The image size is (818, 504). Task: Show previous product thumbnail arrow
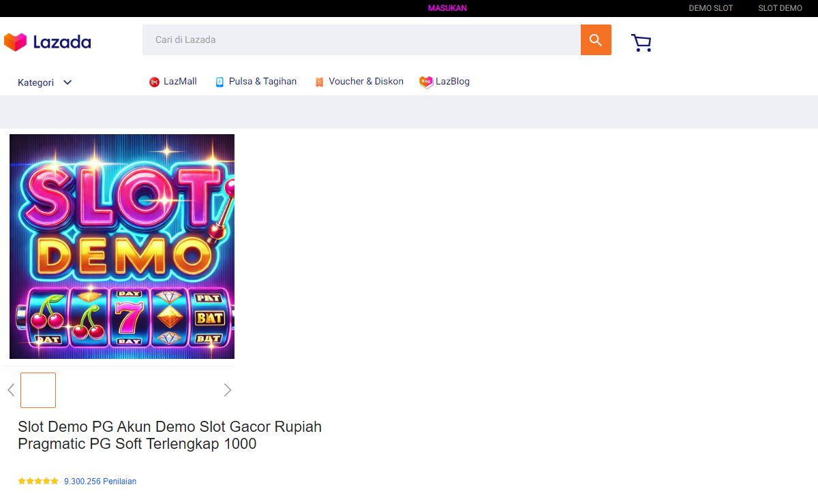click(x=11, y=390)
